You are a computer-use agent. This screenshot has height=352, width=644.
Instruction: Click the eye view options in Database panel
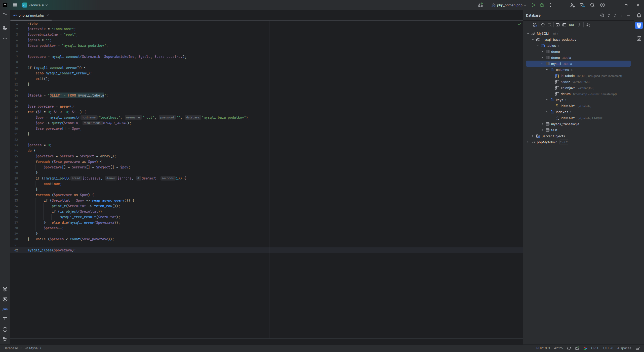pyautogui.click(x=588, y=25)
